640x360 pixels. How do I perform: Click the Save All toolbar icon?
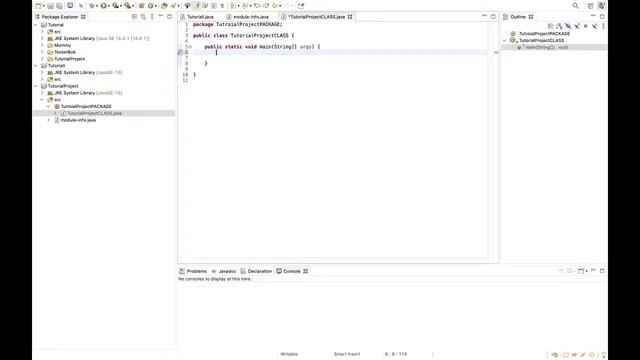pyautogui.click(x=60, y=6)
